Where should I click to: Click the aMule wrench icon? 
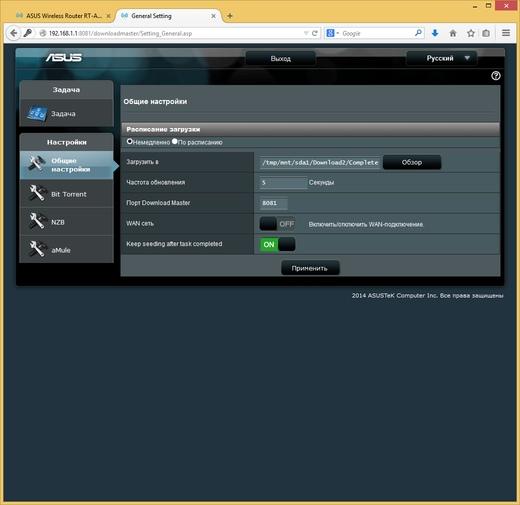[37, 249]
